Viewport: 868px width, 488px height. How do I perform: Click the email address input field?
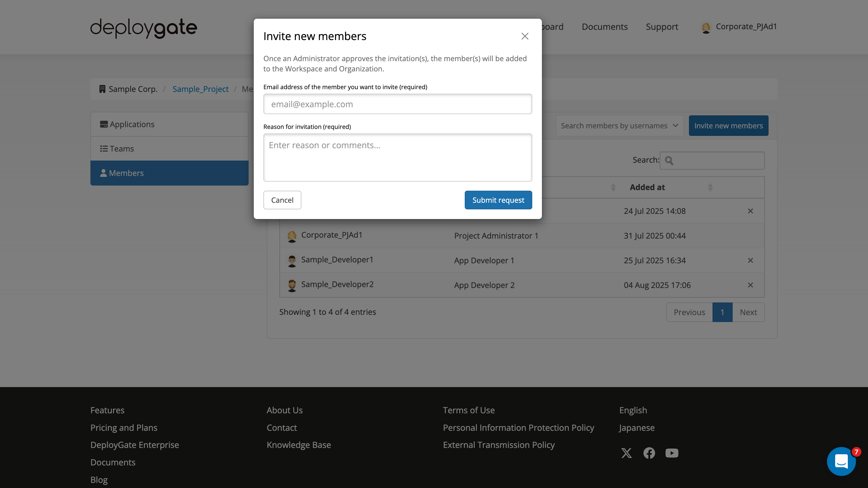pos(397,104)
